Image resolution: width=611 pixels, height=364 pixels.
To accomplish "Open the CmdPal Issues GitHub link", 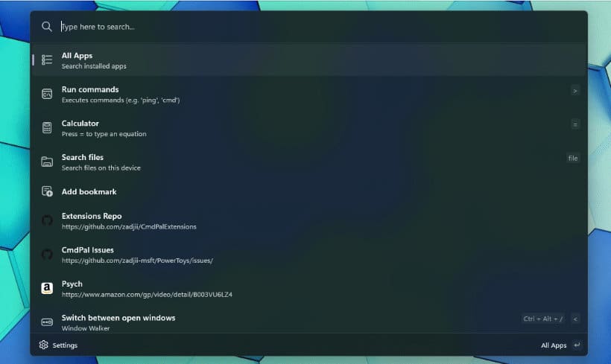I will [x=309, y=255].
